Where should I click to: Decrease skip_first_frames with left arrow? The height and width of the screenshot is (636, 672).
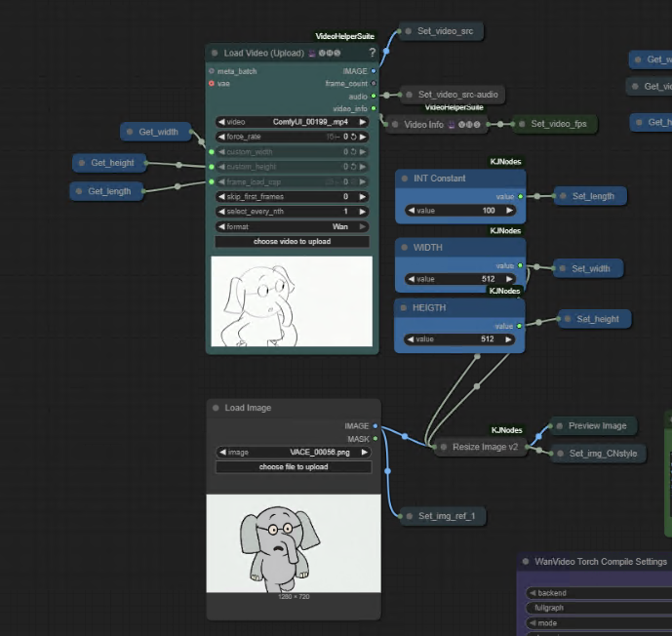221,197
